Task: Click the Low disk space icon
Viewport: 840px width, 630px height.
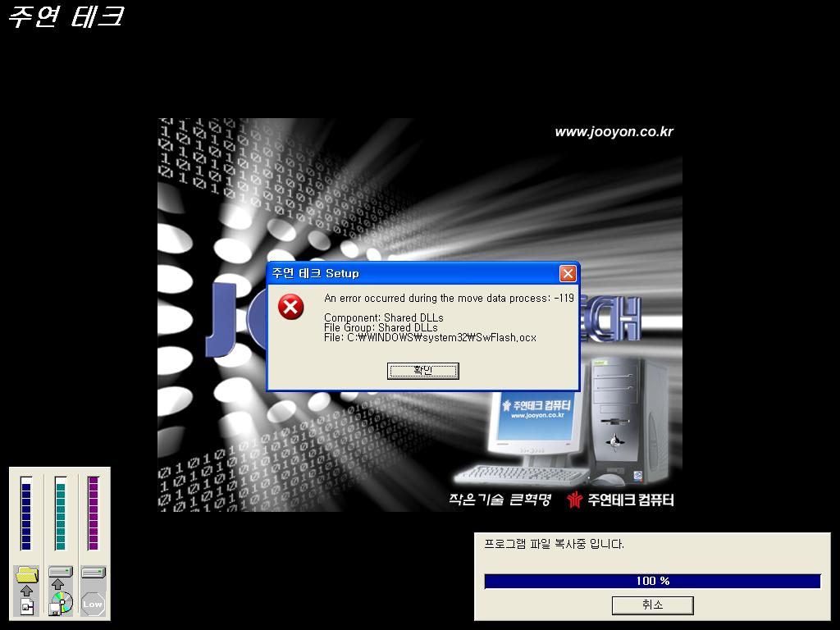Action: pos(94,604)
